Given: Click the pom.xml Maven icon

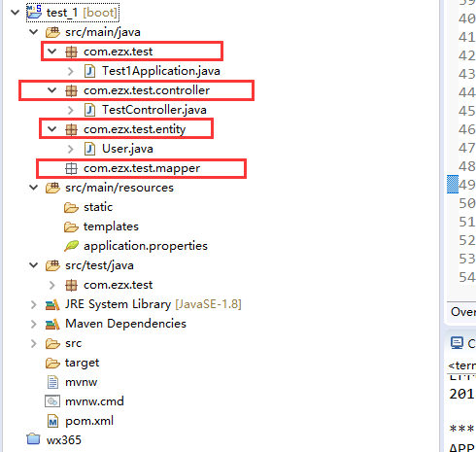Looking at the screenshot, I should click(52, 421).
